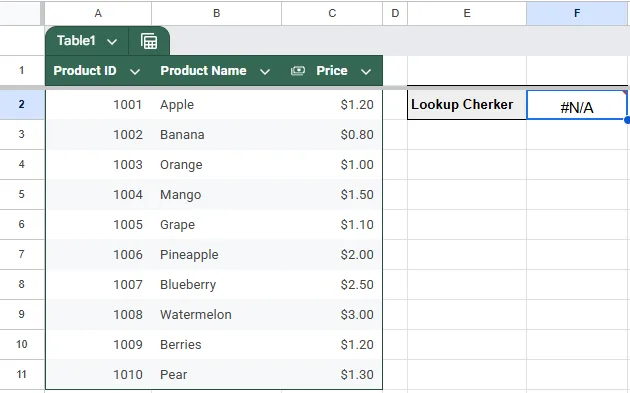Click the Pear cell

[217, 375]
